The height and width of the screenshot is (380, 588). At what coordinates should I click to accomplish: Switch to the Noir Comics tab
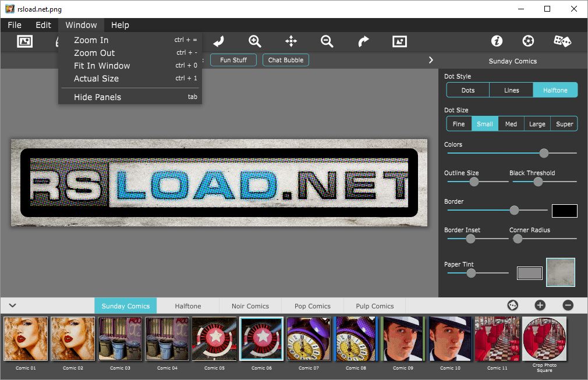pyautogui.click(x=250, y=306)
